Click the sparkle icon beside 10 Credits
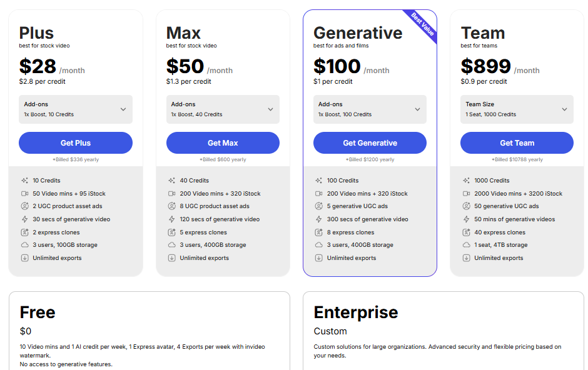This screenshot has width=588, height=370. tap(25, 181)
